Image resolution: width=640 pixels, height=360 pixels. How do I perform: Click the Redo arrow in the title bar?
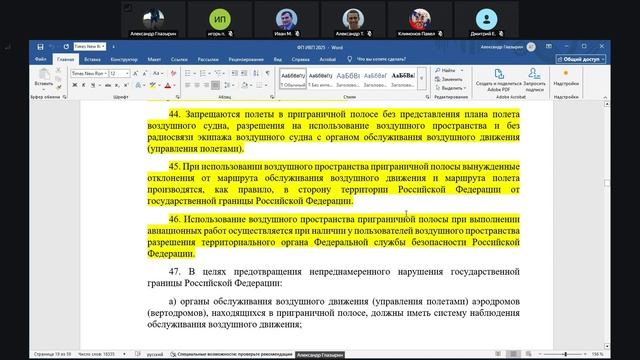pos(66,47)
